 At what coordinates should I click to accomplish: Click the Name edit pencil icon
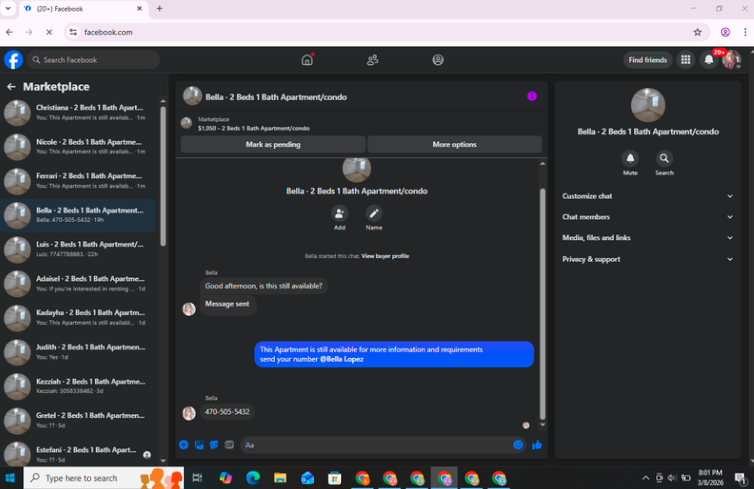(x=374, y=213)
